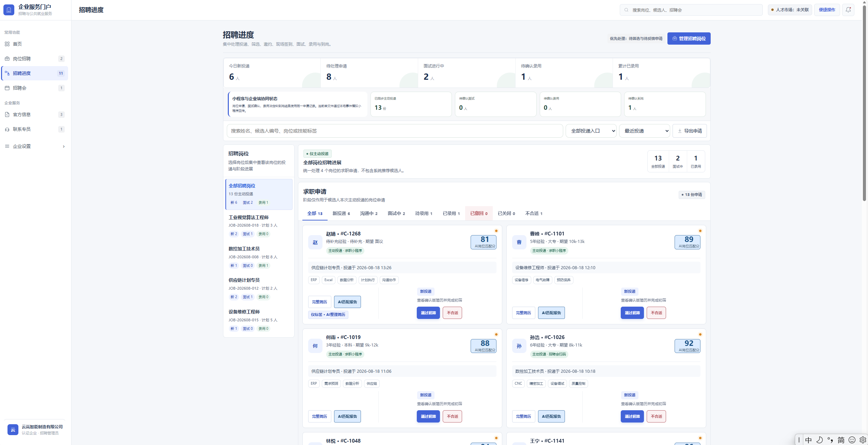The width and height of the screenshot is (868, 445).
Task: Click the 联系专员 headset icon
Action: point(7,129)
